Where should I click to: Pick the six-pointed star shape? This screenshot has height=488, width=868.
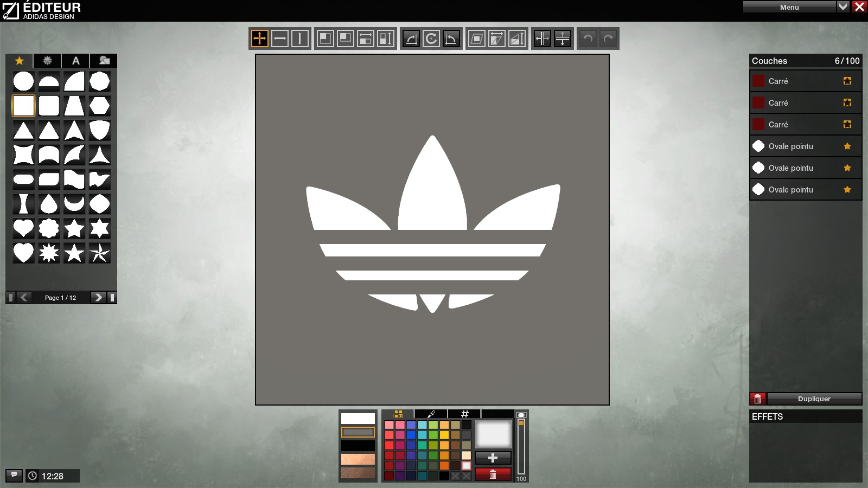tap(100, 228)
